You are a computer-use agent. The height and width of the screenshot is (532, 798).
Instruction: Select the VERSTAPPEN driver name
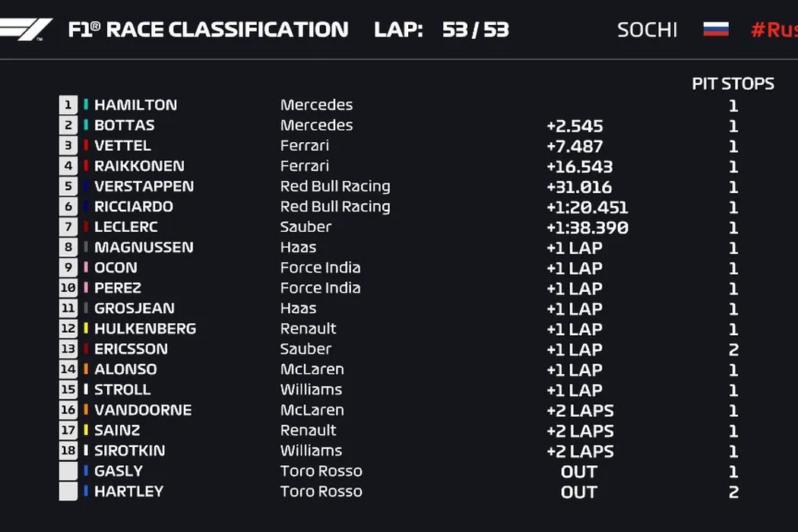pyautogui.click(x=144, y=186)
